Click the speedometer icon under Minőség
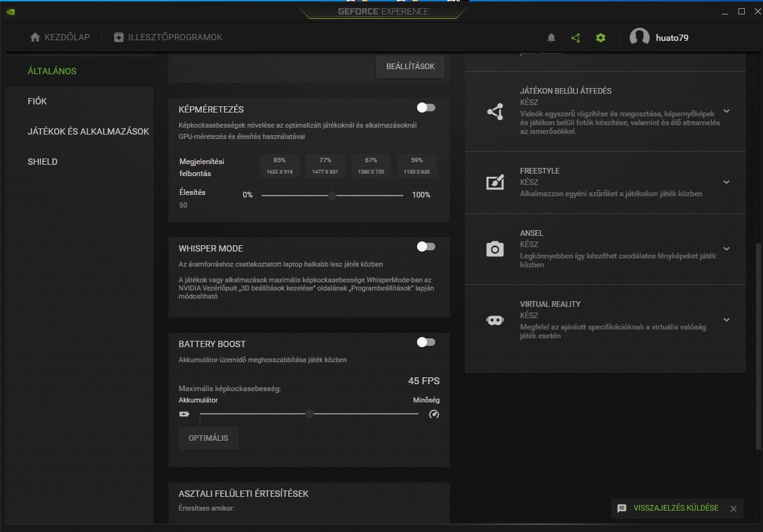Viewport: 763px width, 532px height. (433, 414)
